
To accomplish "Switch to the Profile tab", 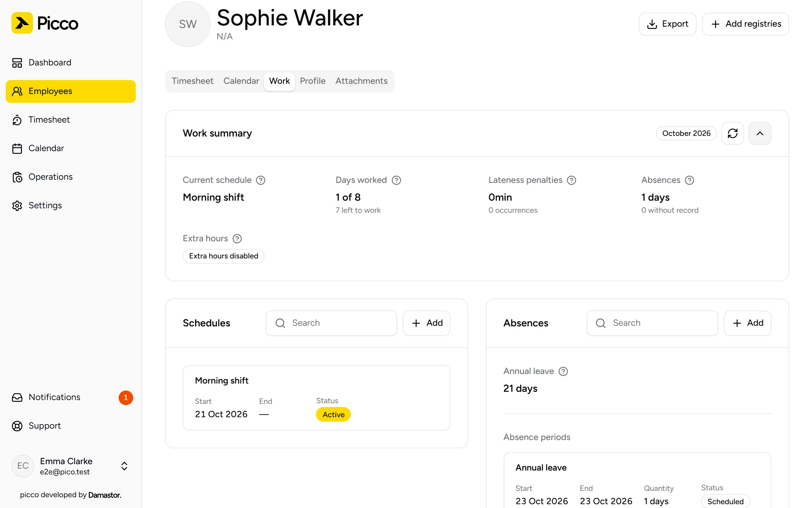I will tap(312, 81).
